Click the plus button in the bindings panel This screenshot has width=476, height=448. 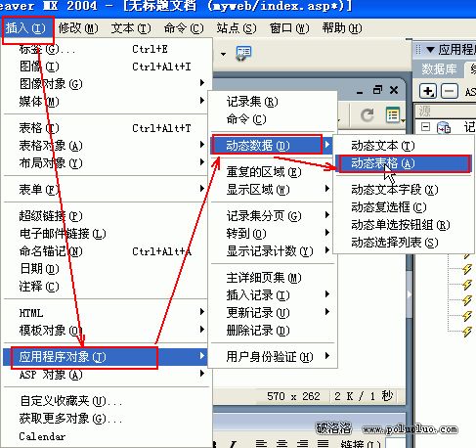coord(427,91)
